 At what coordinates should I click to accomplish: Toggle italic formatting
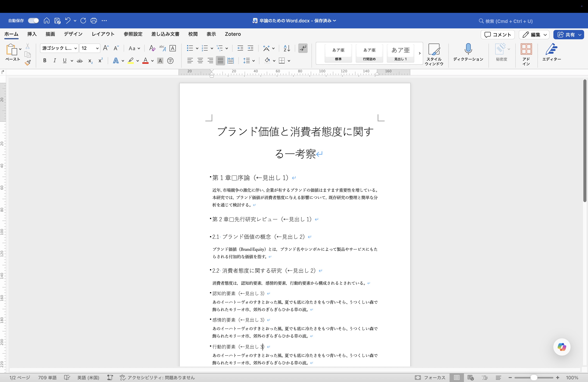[55, 60]
